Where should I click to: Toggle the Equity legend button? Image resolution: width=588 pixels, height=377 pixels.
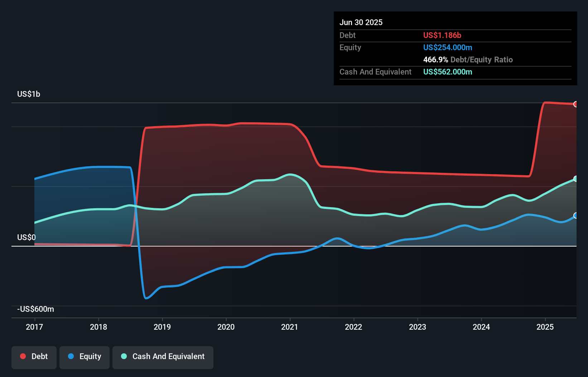(85, 357)
